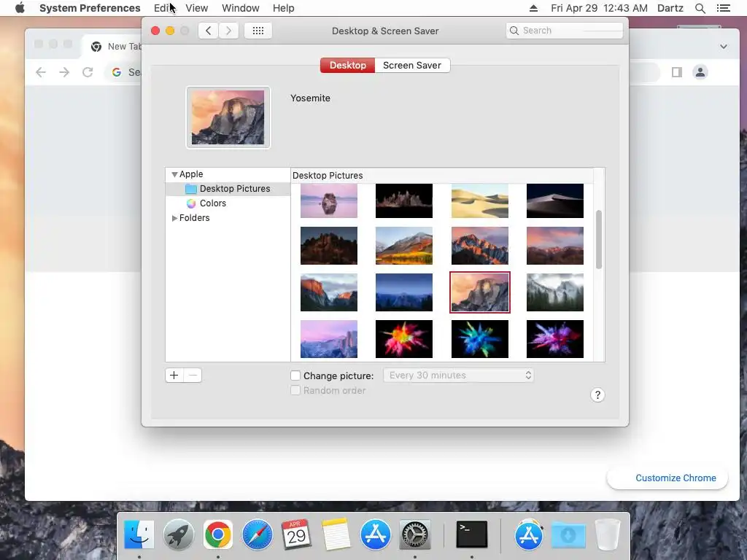Choose the light sand dunes wallpaper
747x560 pixels.
[x=480, y=201]
